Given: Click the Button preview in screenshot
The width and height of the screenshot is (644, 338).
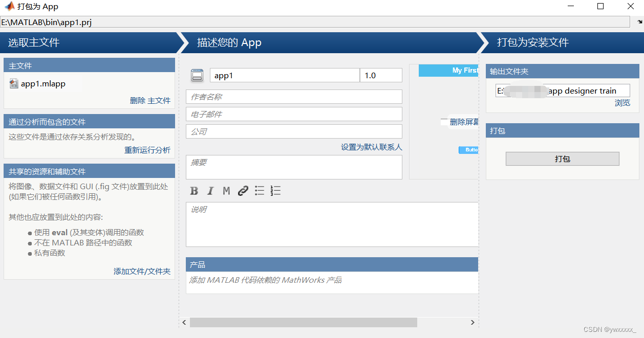Looking at the screenshot, I should (468, 150).
